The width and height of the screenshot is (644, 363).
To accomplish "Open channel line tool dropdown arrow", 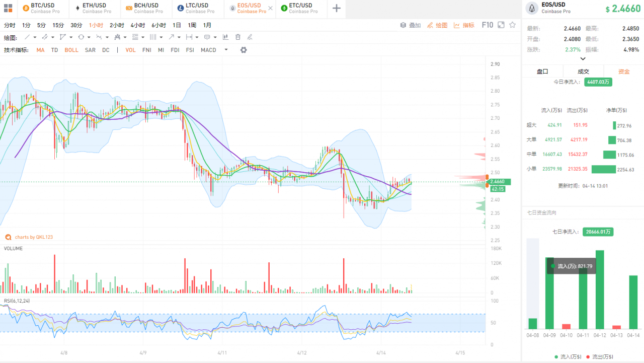I will coord(53,37).
